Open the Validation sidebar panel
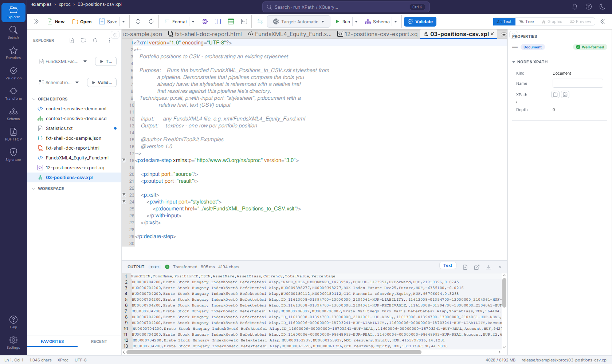Viewport: 612px width, 364px height. click(13, 73)
